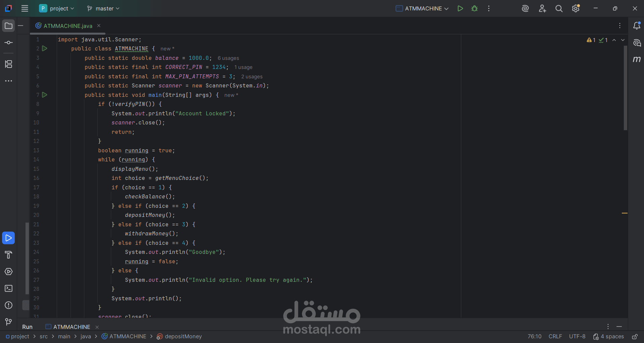Click the '2 usages' hint for MAX_PIN_ATTEMPTS
This screenshot has height=343, width=644.
(x=252, y=77)
